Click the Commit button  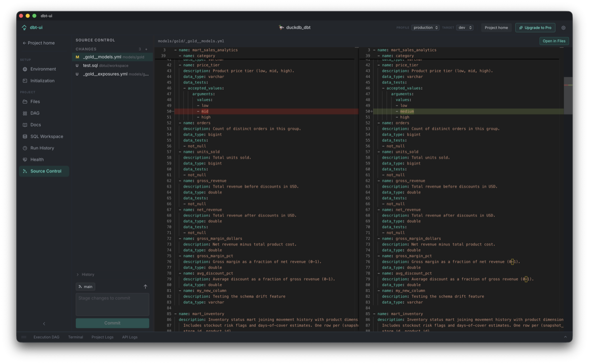click(x=112, y=323)
